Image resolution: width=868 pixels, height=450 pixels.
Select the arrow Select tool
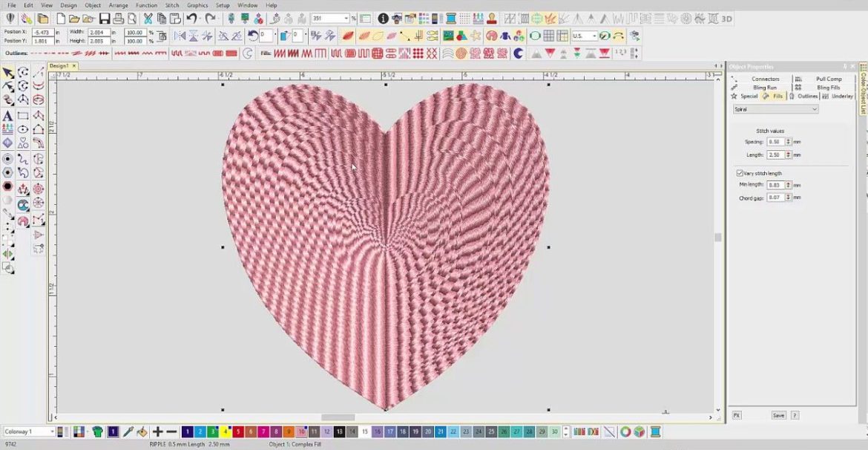point(8,74)
